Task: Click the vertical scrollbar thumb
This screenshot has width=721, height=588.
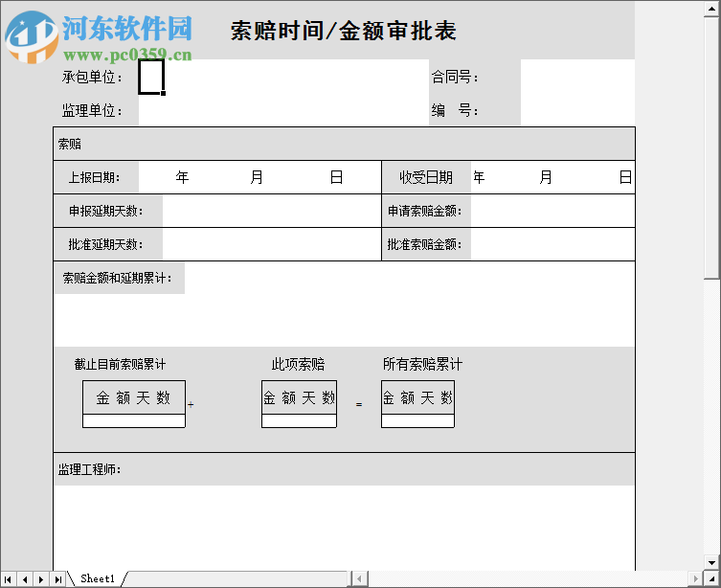Action: [711, 148]
